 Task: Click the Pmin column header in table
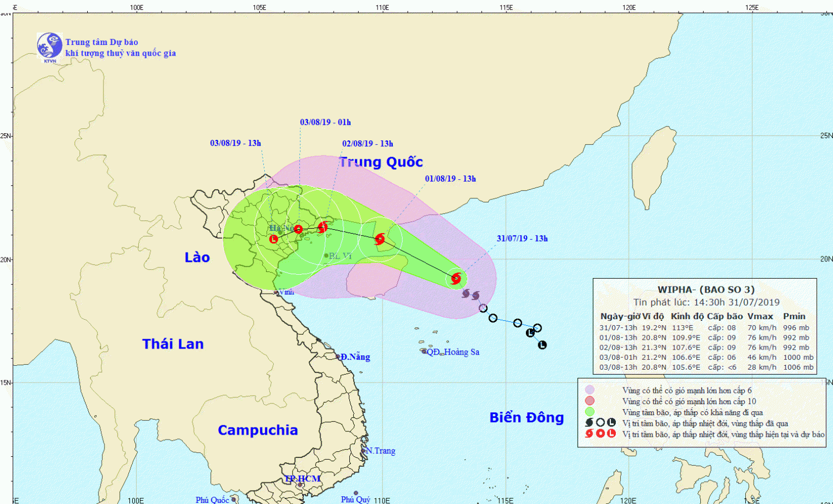tap(794, 316)
